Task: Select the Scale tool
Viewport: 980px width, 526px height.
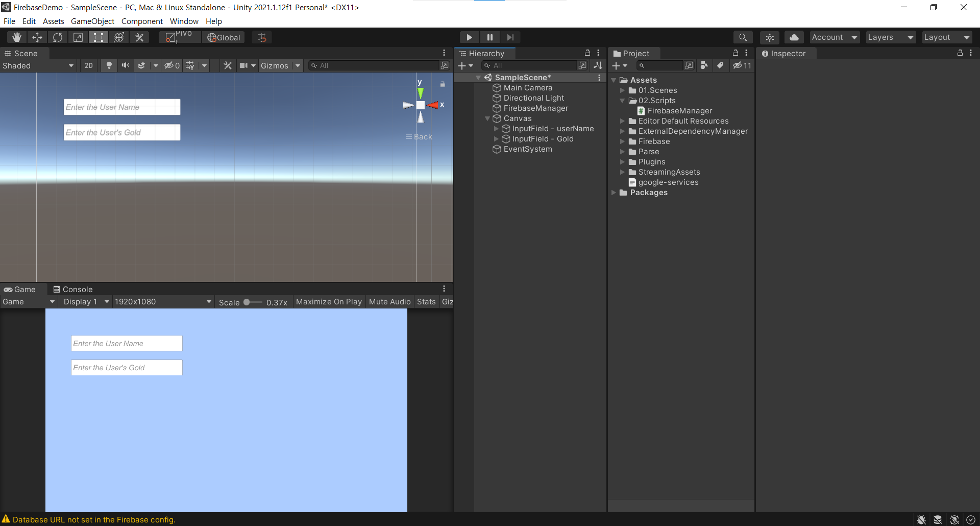Action: (78, 37)
